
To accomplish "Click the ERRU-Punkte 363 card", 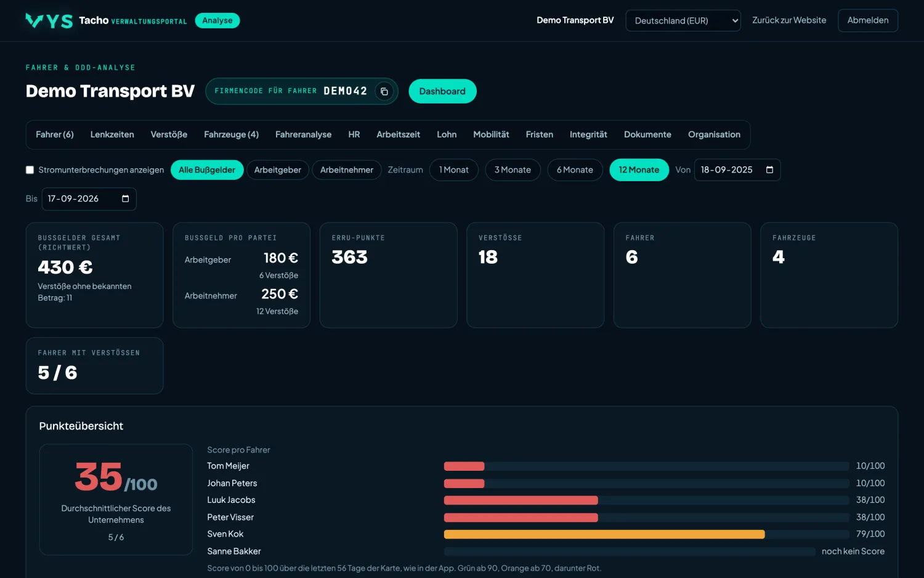I will coord(389,275).
